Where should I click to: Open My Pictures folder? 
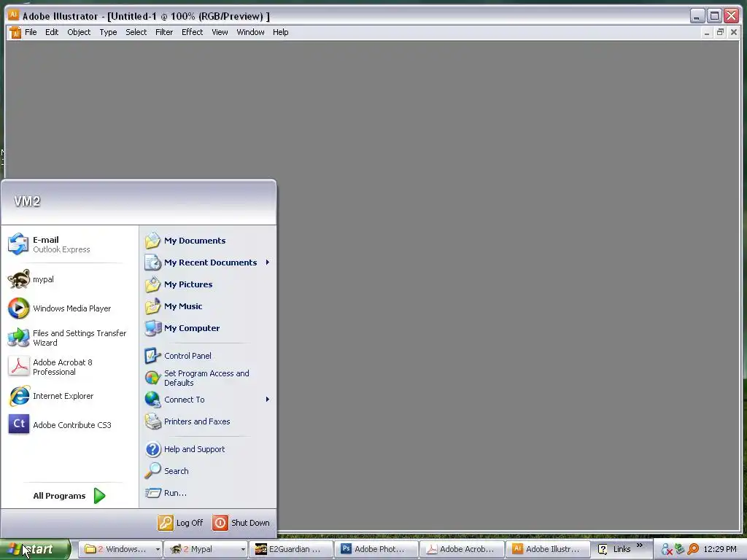coord(208,284)
